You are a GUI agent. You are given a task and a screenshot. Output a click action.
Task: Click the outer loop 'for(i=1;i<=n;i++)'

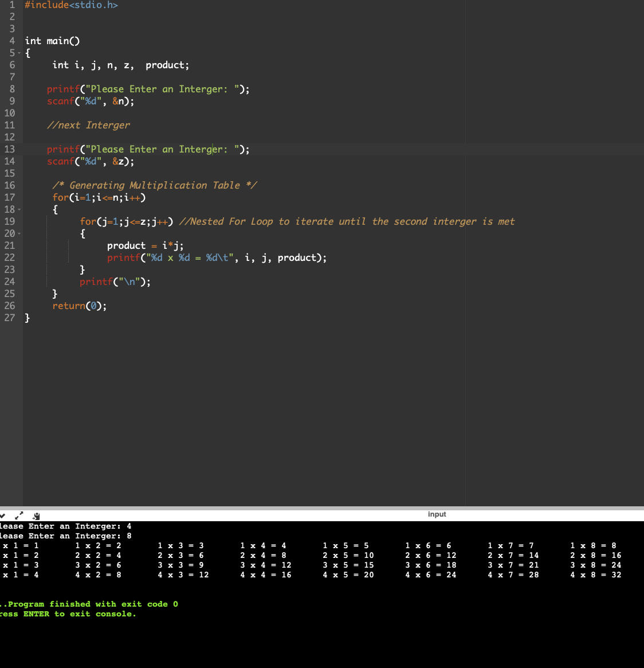point(99,198)
